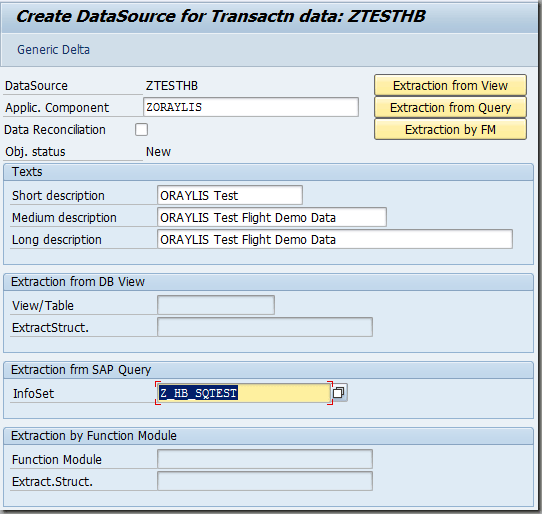Focus the Short description field
Screen dimensions: 542x514
(x=230, y=195)
